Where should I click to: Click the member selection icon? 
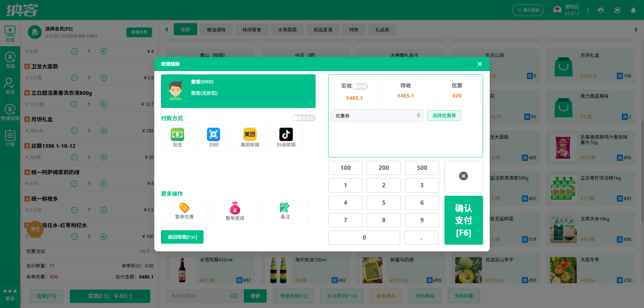pos(35,32)
